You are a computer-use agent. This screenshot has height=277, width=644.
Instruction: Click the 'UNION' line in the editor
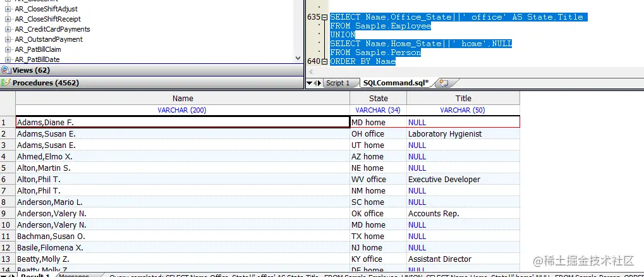[343, 35]
